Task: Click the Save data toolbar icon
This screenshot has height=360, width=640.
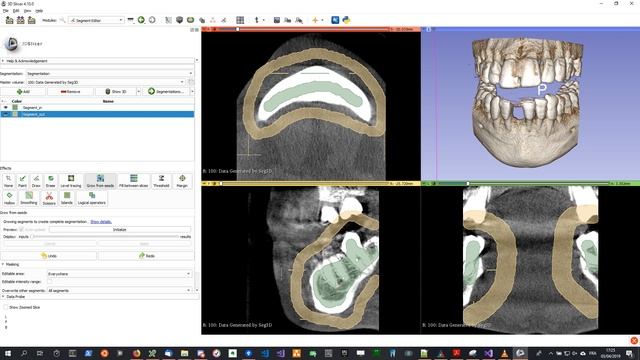Action: (31, 20)
